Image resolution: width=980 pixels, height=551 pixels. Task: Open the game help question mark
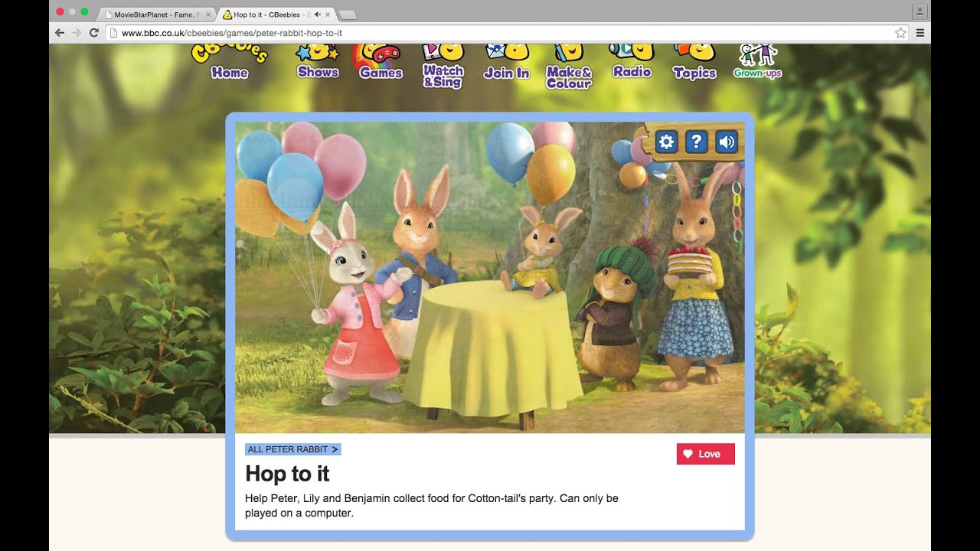point(696,142)
